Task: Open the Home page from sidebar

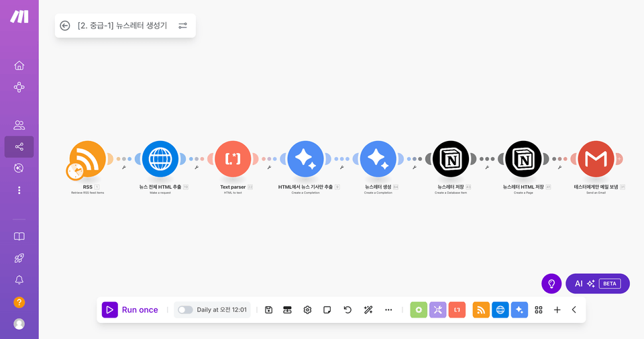Action: point(19,65)
